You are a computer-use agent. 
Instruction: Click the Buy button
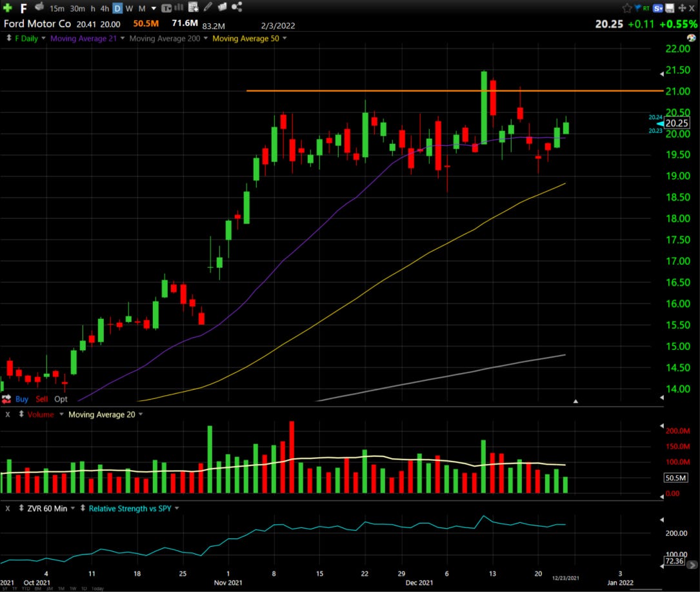pyautogui.click(x=22, y=399)
